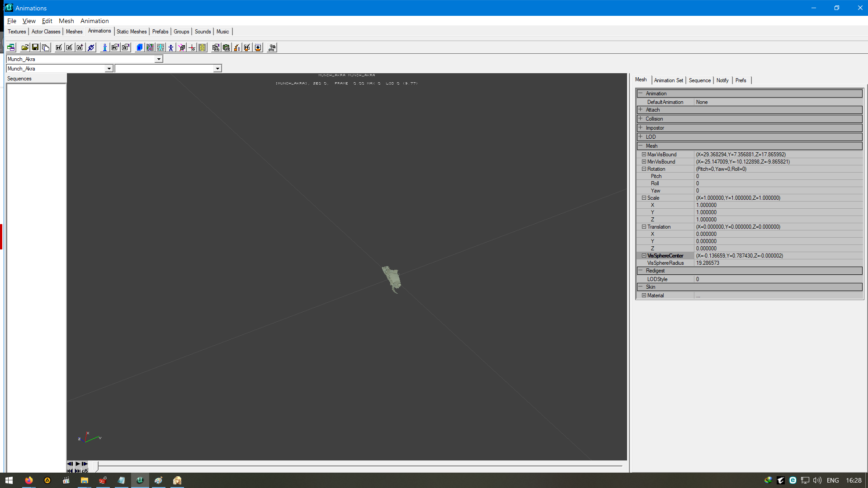Toggle the blue bounds display icon

pyautogui.click(x=139, y=47)
